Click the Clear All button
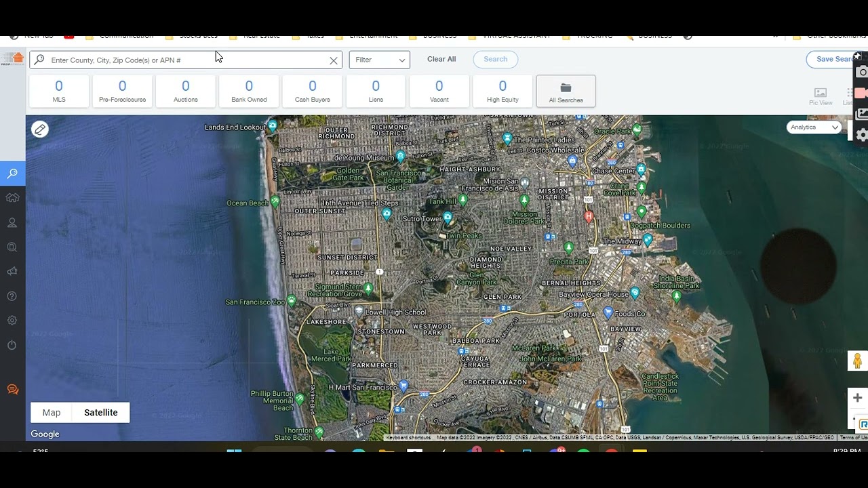Viewport: 868px width, 488px height. pos(441,60)
